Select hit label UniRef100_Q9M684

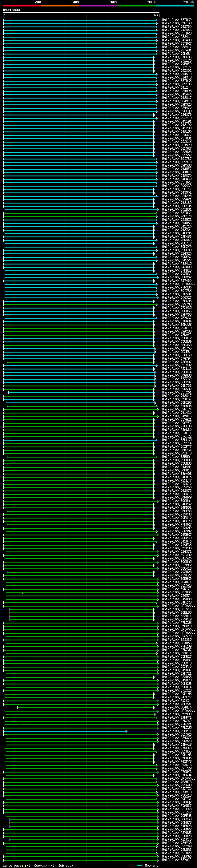(177, 54)
